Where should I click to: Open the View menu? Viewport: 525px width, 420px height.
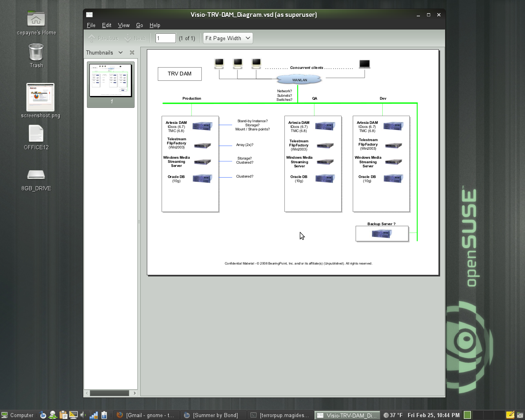(x=123, y=25)
